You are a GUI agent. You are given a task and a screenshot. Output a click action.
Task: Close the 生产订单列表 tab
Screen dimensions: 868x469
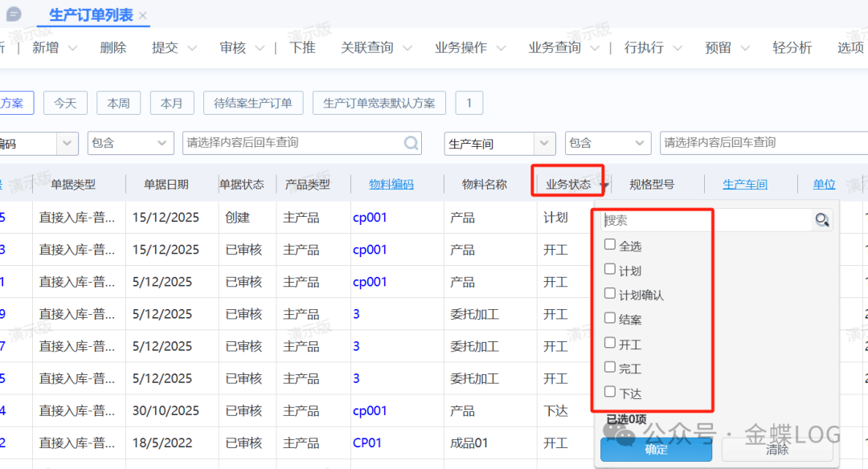coord(143,15)
